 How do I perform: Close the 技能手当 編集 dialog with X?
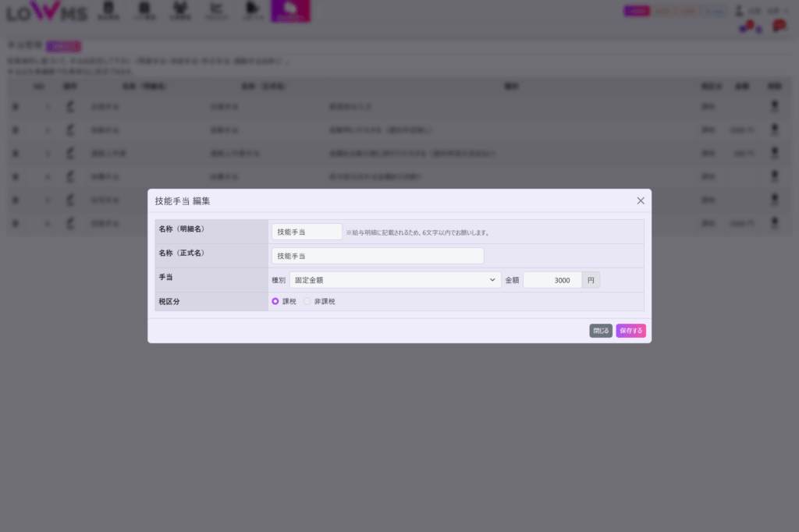click(x=641, y=200)
